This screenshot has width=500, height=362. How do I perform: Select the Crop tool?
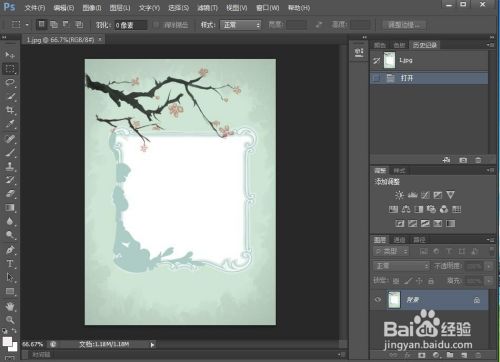[10, 110]
